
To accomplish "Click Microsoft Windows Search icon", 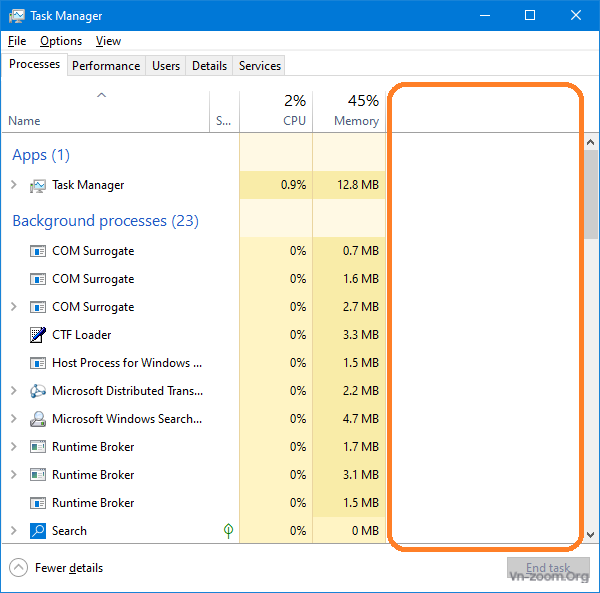I will pyautogui.click(x=38, y=419).
